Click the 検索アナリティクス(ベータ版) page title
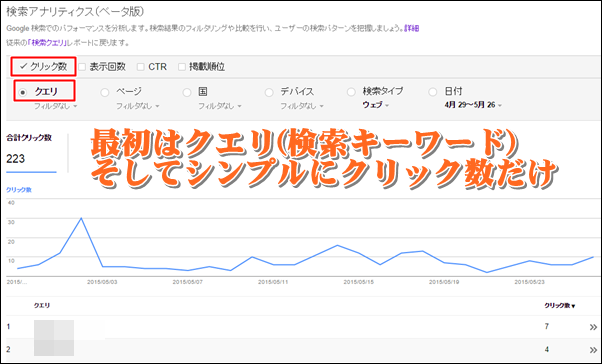This screenshot has height=364, width=602. pyautogui.click(x=75, y=12)
